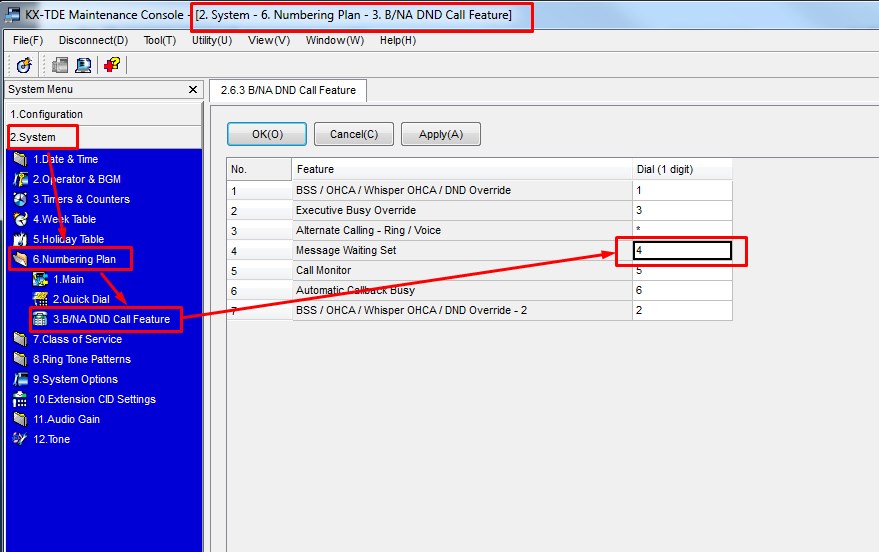
Task: Click 'Call Monitor' feature text
Action: 323,270
